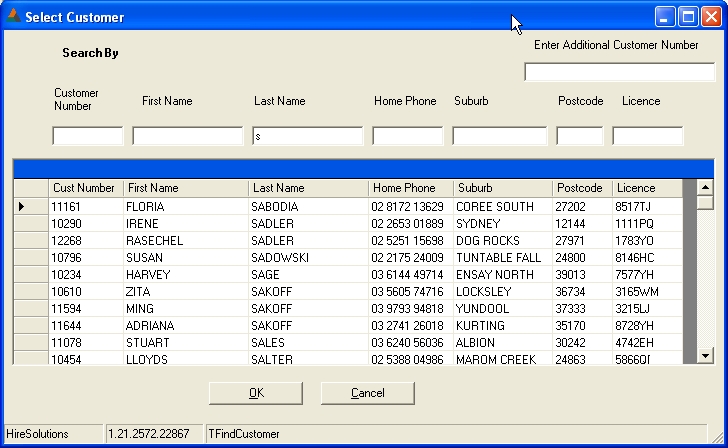Click TFindCustomer in the status bar

[244, 434]
